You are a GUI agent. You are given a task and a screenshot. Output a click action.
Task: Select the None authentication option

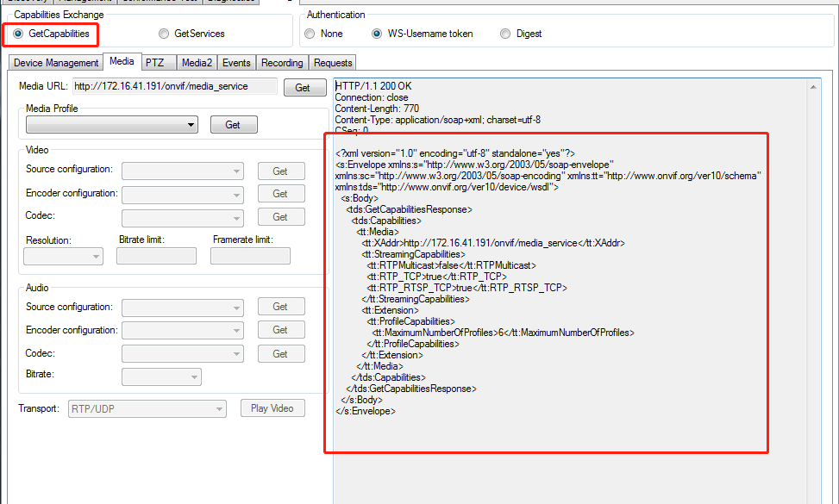point(310,33)
